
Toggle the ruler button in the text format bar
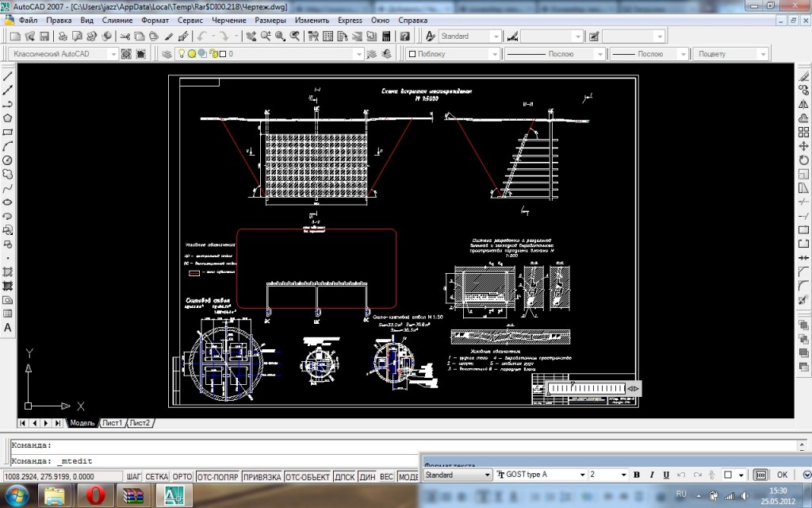760,475
